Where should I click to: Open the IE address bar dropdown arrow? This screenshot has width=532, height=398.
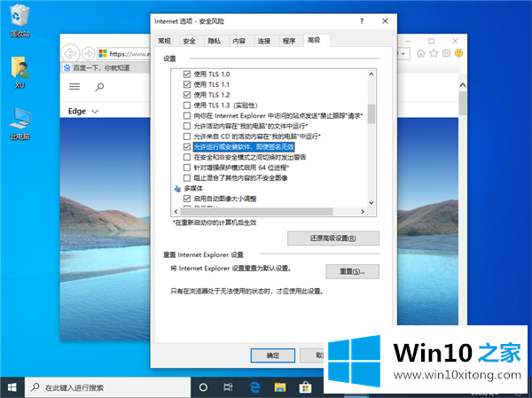coord(403,53)
